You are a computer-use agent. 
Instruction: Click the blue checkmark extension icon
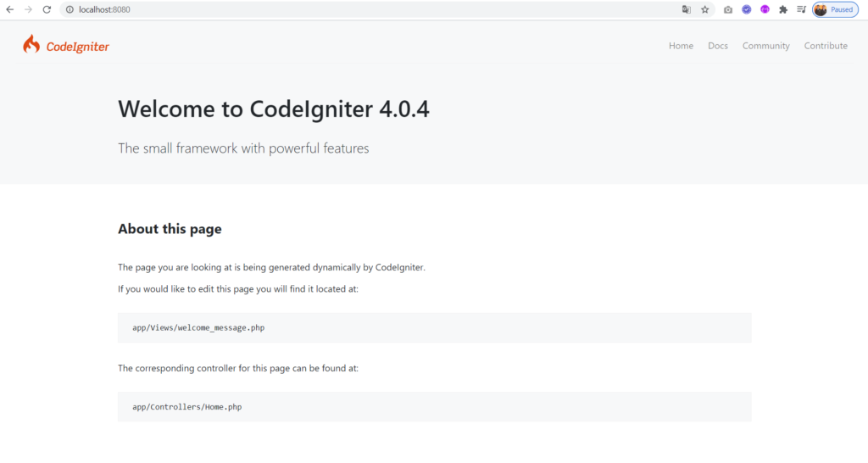coord(747,9)
